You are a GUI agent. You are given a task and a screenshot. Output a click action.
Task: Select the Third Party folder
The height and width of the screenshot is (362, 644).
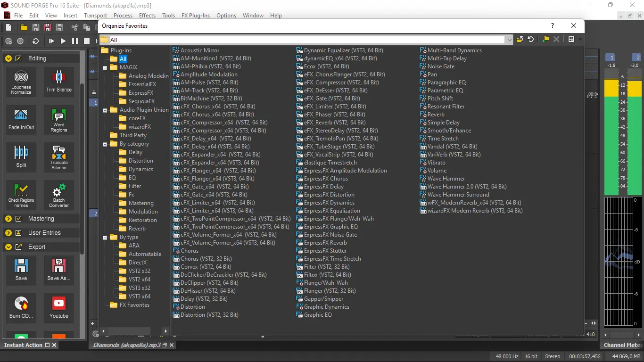[128, 135]
